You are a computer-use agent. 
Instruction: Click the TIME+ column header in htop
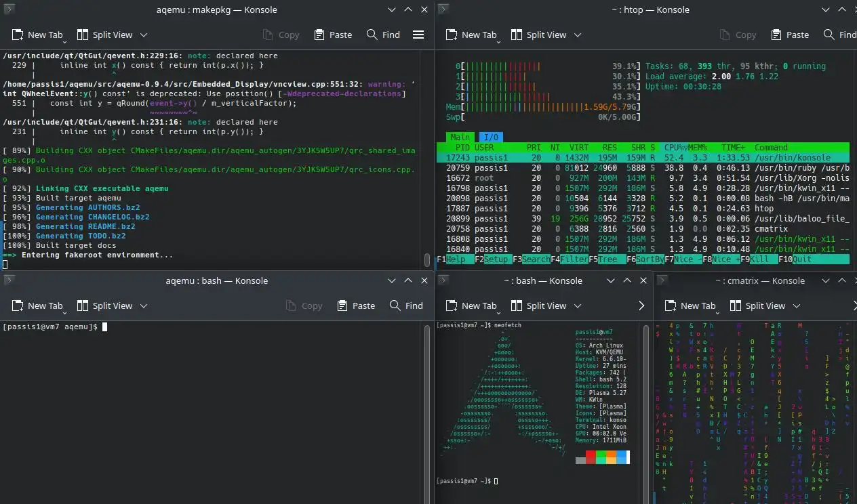click(x=733, y=147)
